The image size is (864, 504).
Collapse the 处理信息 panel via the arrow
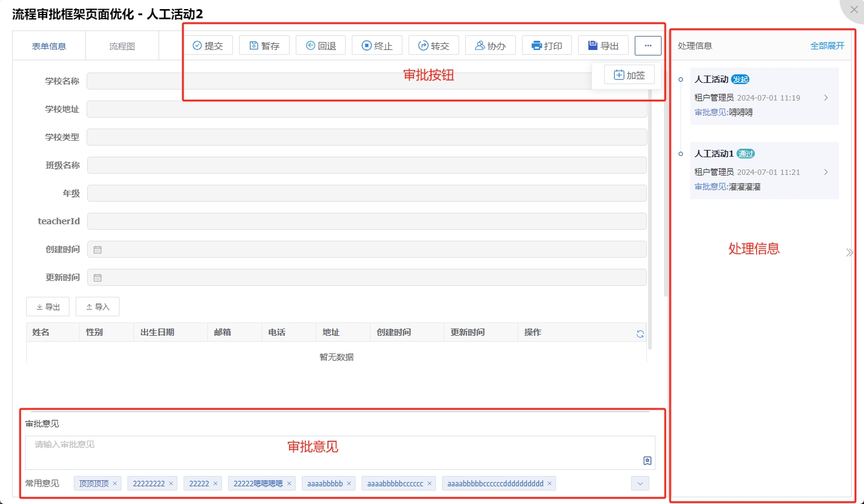[x=849, y=252]
